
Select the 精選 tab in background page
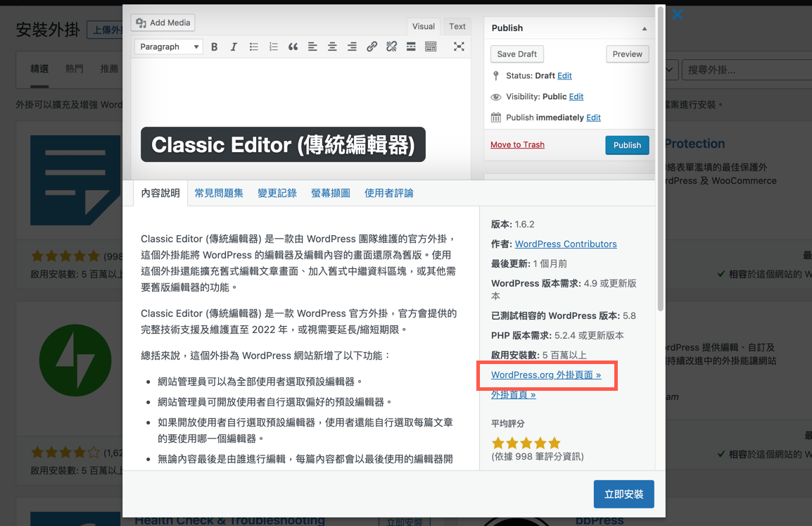[x=39, y=69]
